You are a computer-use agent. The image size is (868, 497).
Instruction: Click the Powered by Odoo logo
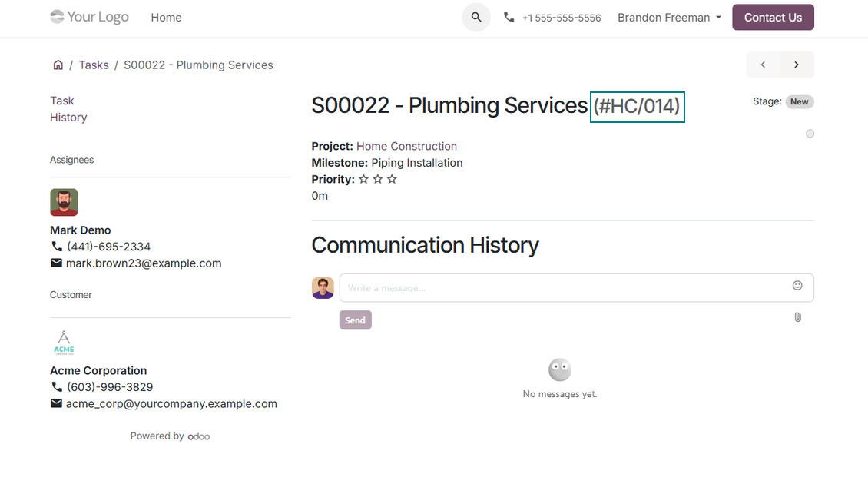pos(199,436)
